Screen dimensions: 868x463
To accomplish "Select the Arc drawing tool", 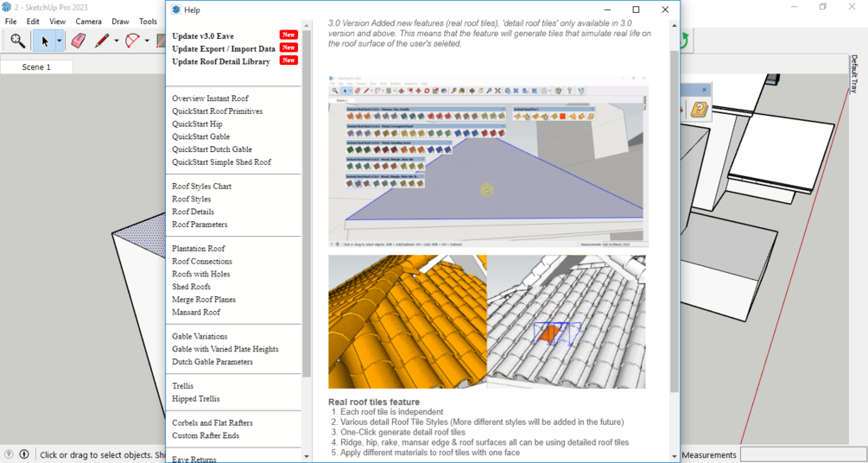I will pos(132,41).
